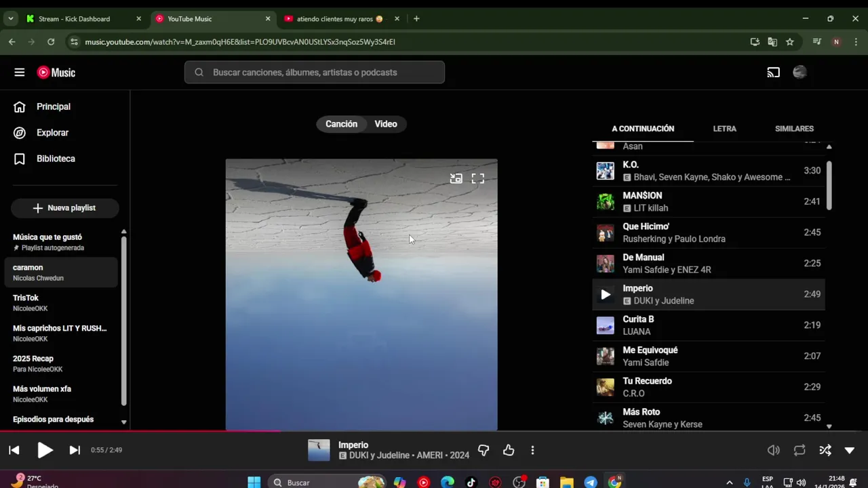Open Mis caprichos LIT Y RUSH playlist
The width and height of the screenshot is (868, 488).
(61, 333)
